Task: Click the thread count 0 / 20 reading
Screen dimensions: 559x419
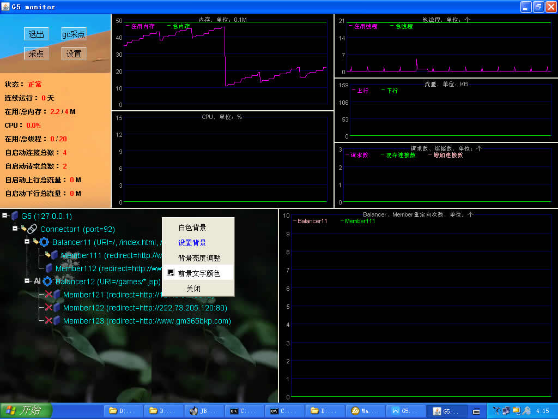Action: click(x=58, y=139)
